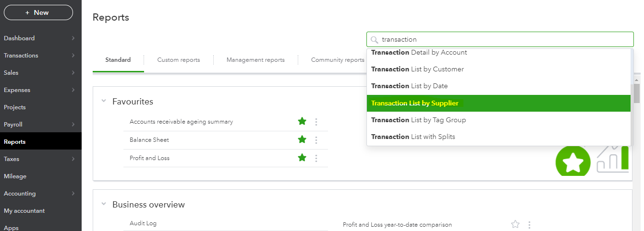Remove Accounts receivable ageing summary from favourites

click(302, 121)
